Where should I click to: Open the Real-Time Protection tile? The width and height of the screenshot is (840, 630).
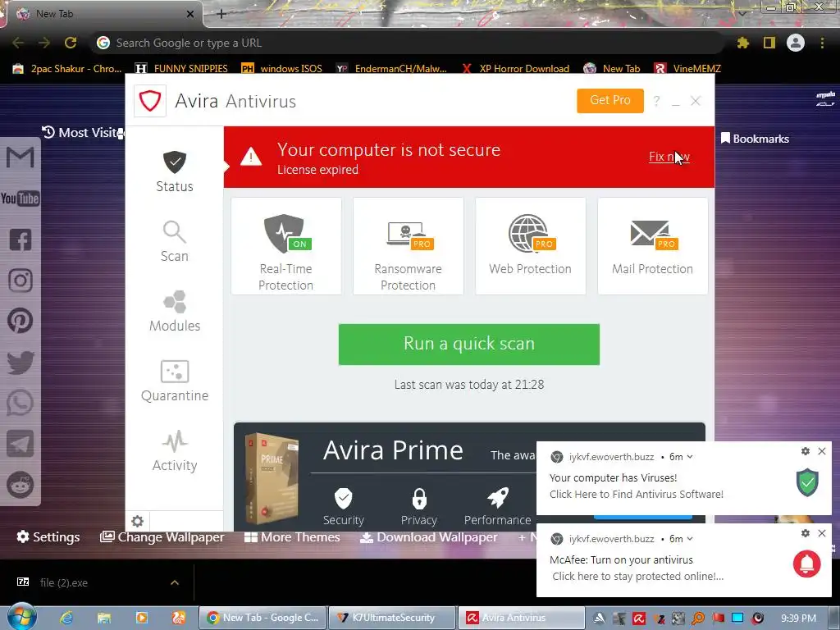point(286,246)
